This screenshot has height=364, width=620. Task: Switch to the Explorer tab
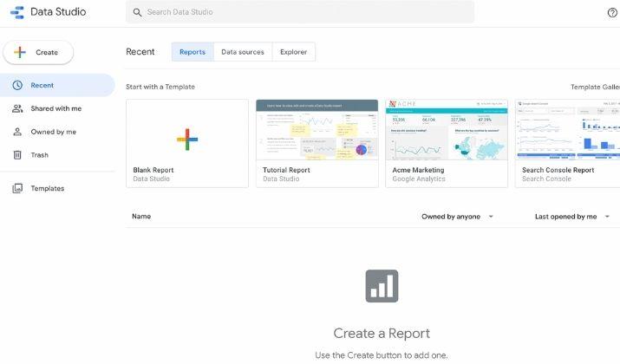[x=293, y=52]
